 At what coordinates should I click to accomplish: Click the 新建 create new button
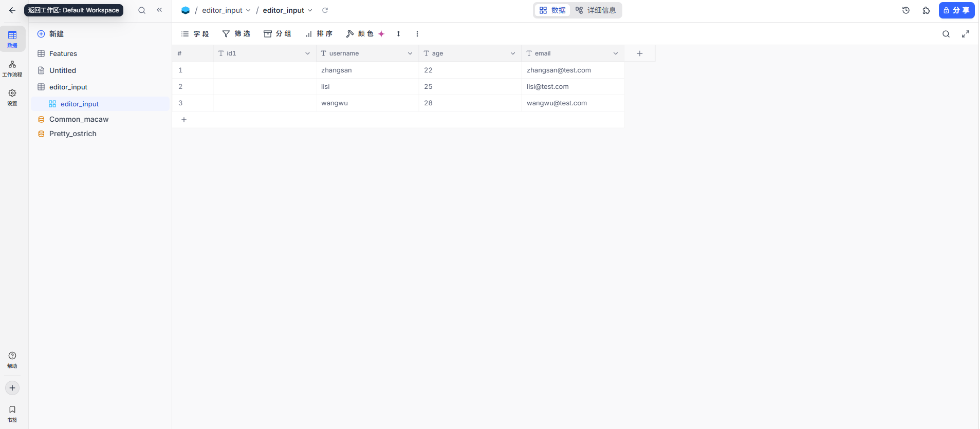tap(50, 34)
